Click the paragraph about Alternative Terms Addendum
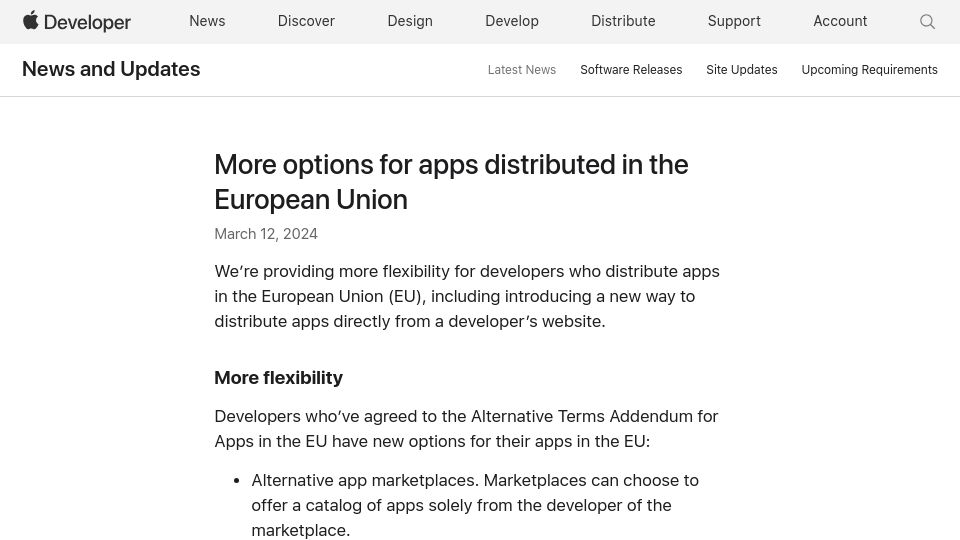Screen dimensions: 960x540 click(x=466, y=429)
